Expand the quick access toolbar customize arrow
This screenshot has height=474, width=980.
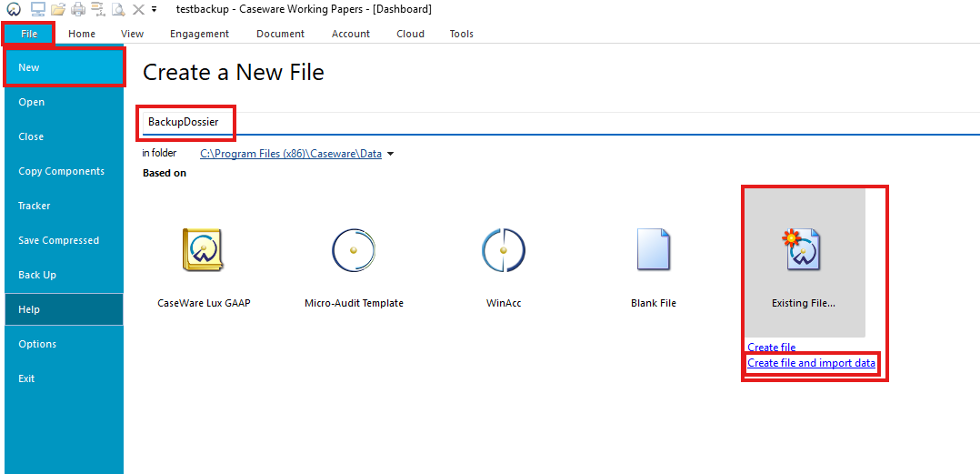pos(155,9)
